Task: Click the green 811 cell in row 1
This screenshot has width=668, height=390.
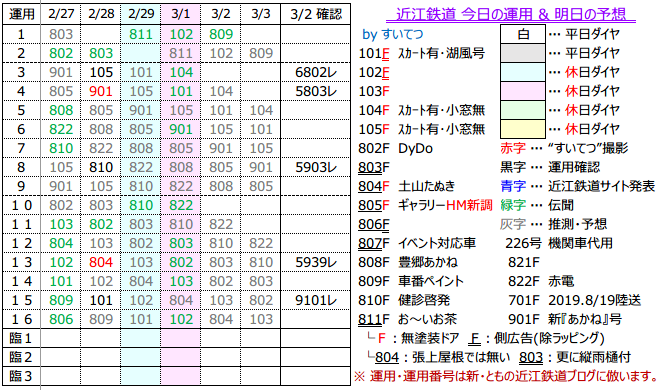Action: (141, 34)
